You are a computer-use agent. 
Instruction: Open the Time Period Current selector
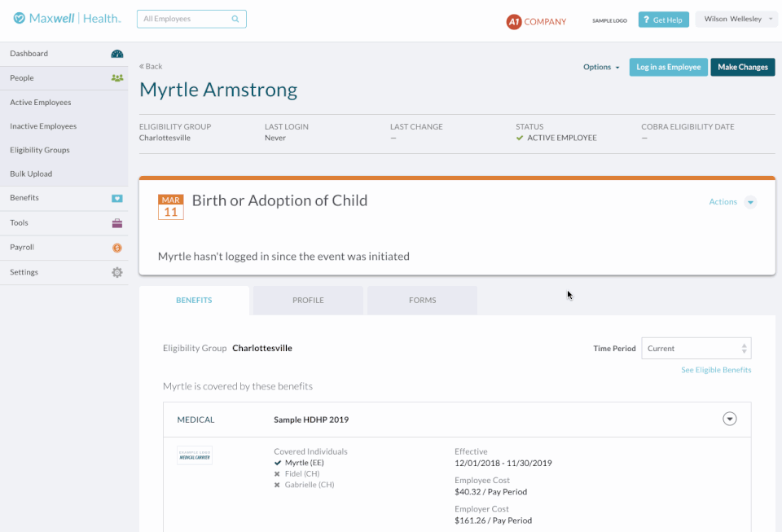coord(696,349)
